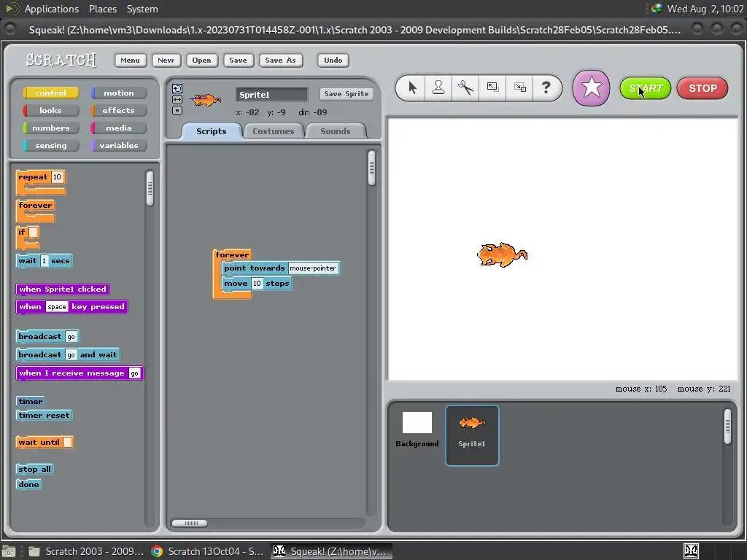The width and height of the screenshot is (747, 560).
Task: Click the Save button
Action: coord(239,60)
